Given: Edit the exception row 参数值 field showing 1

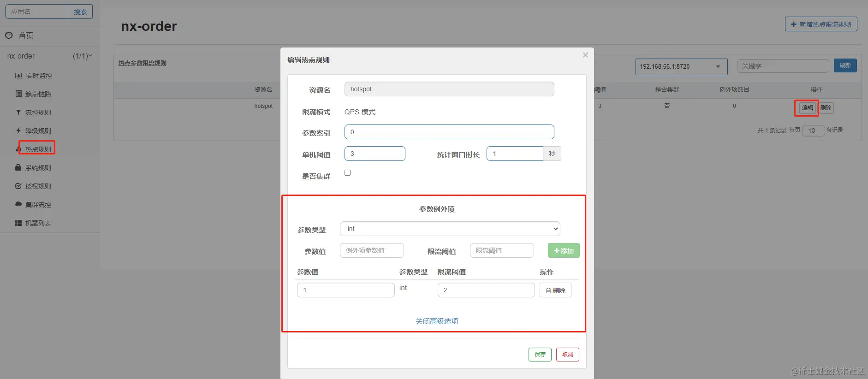Looking at the screenshot, I should (346, 290).
